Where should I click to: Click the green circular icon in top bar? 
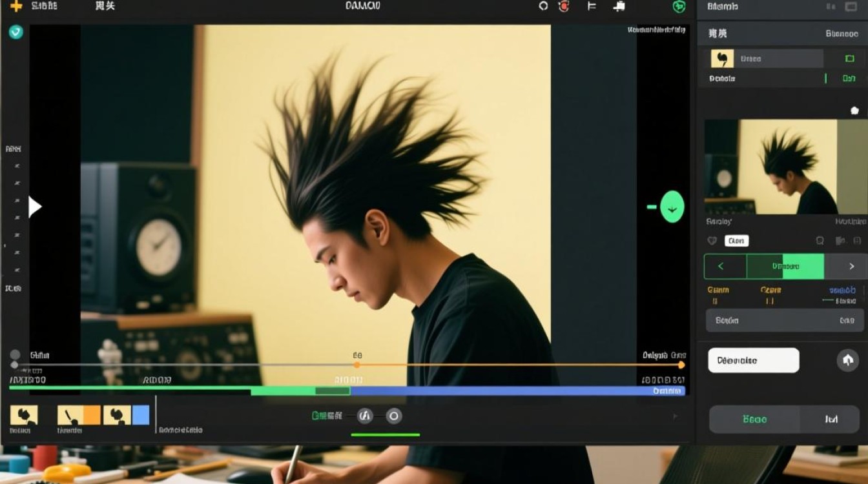(679, 6)
